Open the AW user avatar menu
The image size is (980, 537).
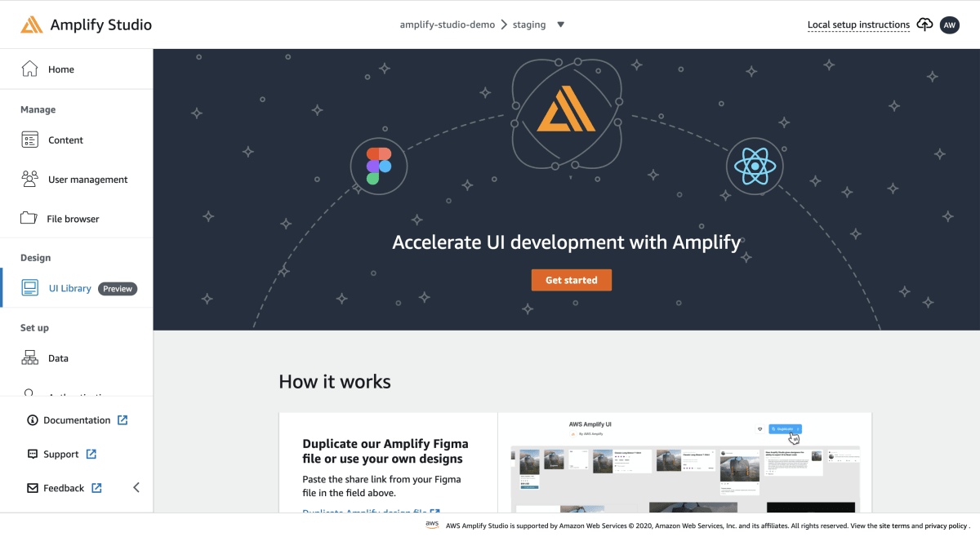[949, 24]
